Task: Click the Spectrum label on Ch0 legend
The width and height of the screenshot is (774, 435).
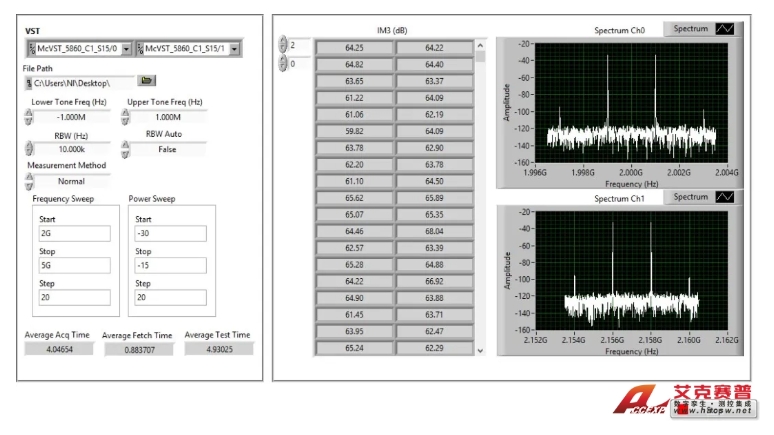Action: pos(690,29)
